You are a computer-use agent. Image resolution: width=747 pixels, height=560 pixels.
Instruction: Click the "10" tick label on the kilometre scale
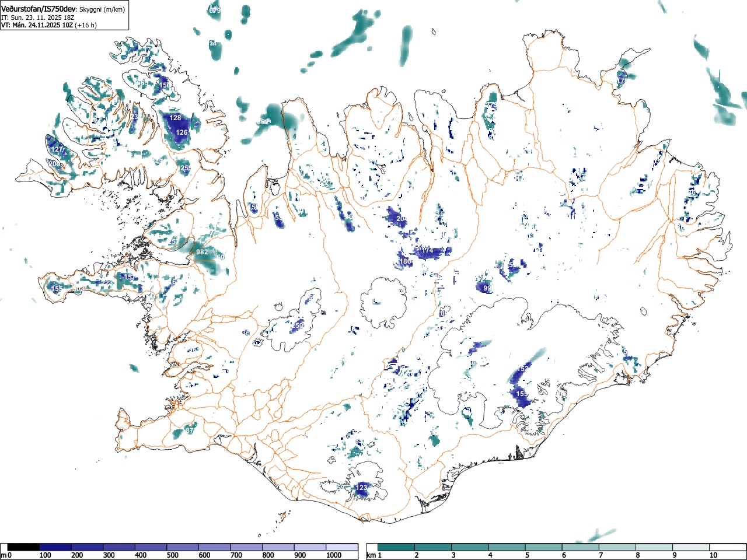(713, 555)
